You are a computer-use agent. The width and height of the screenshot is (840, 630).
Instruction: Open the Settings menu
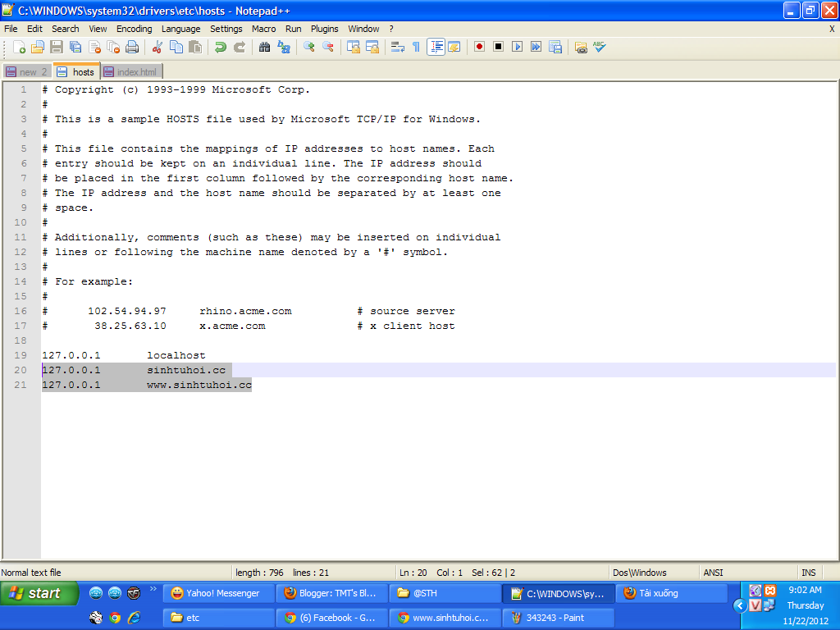pos(226,29)
